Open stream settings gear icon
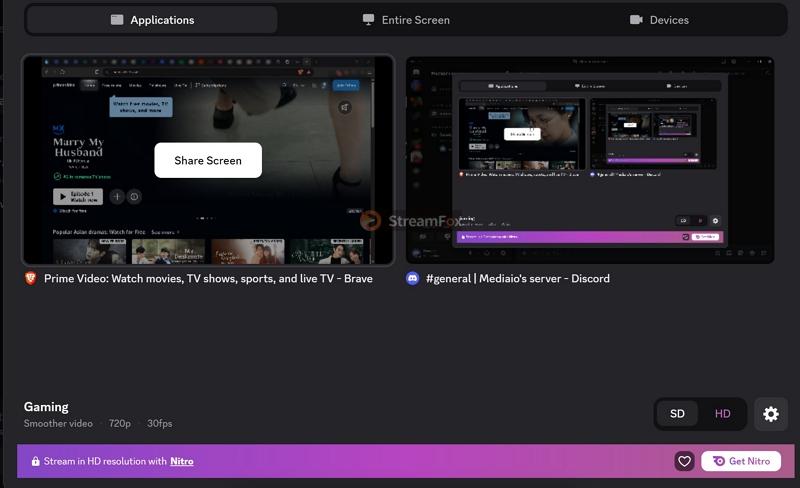This screenshot has width=800, height=488. click(771, 414)
